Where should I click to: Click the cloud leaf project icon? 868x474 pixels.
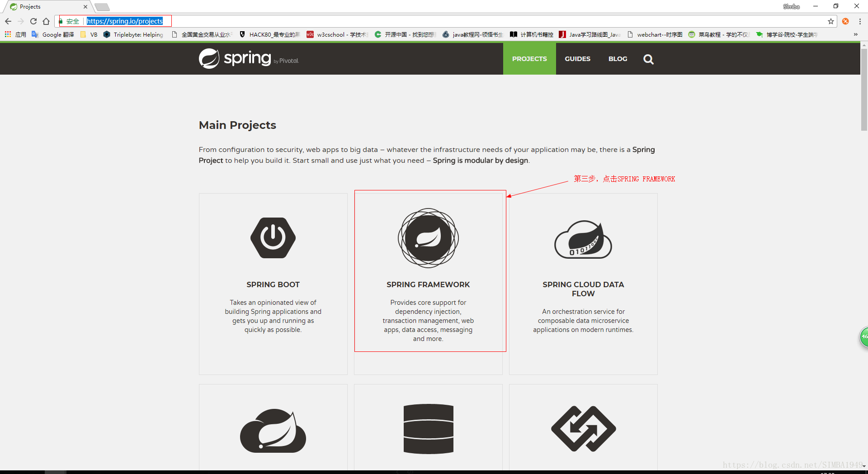pyautogui.click(x=273, y=431)
